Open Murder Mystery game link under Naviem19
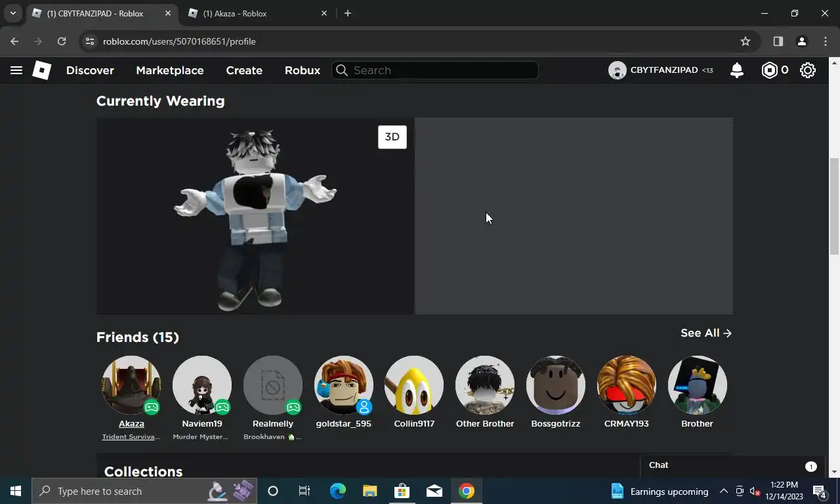 tap(201, 437)
